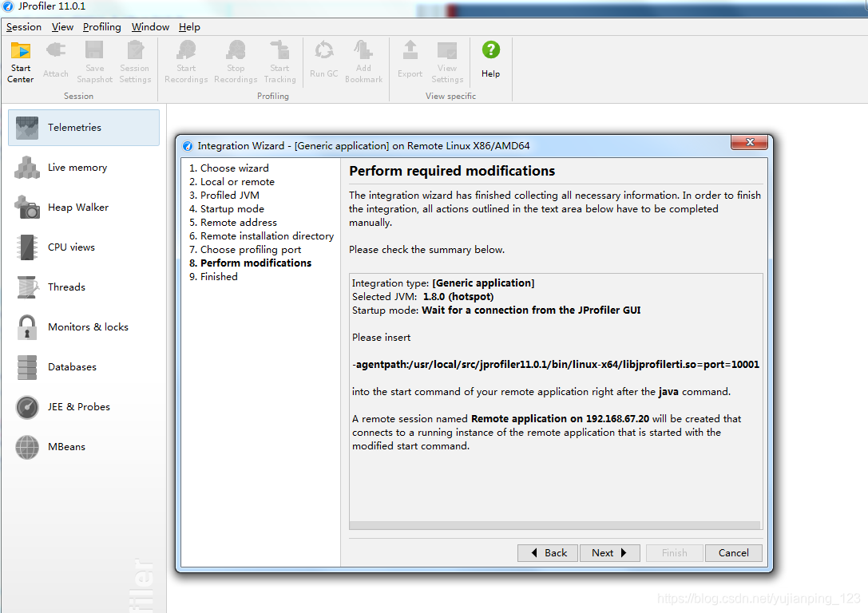868x613 pixels.
Task: Click step '6. Remote installation directory'
Action: click(x=261, y=235)
